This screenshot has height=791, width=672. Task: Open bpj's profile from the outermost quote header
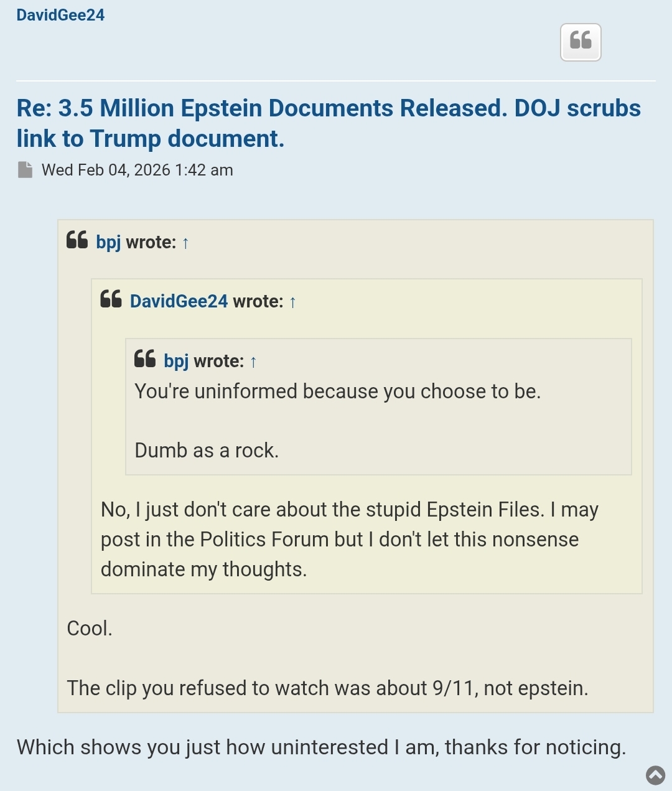click(x=108, y=242)
